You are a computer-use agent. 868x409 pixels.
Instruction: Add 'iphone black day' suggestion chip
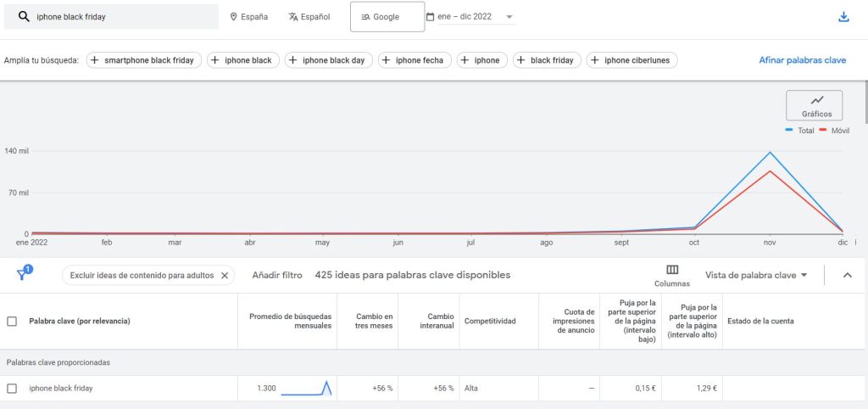pyautogui.click(x=328, y=60)
